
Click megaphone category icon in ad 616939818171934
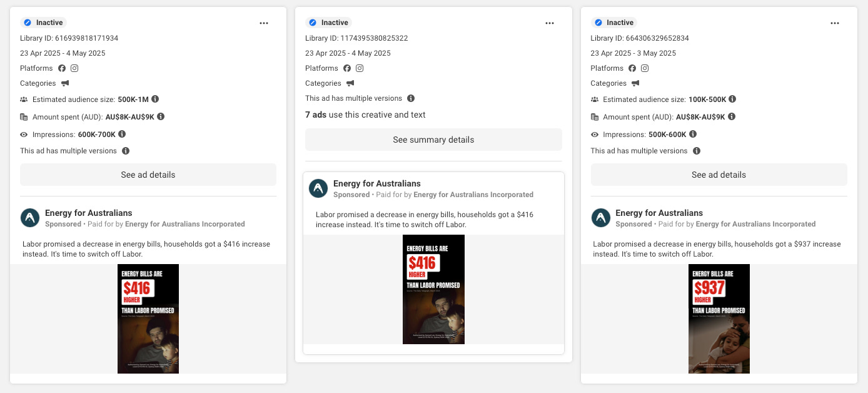pos(65,83)
